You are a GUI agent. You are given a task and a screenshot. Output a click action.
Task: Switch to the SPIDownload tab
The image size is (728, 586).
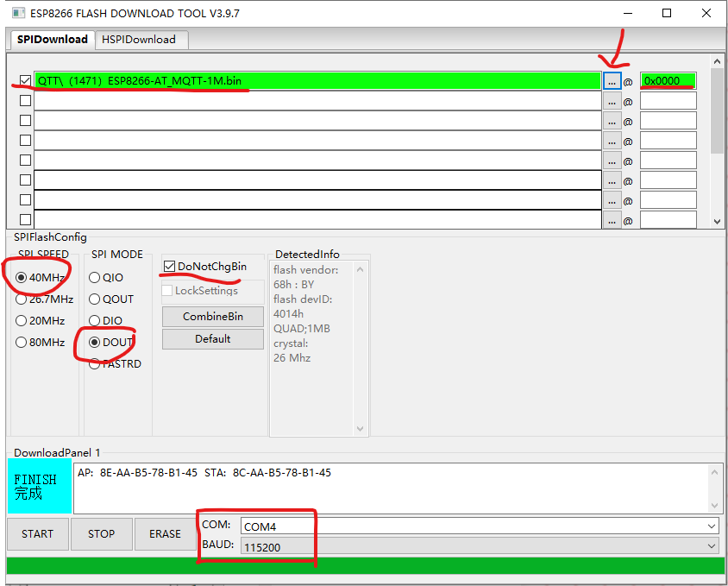pyautogui.click(x=52, y=40)
